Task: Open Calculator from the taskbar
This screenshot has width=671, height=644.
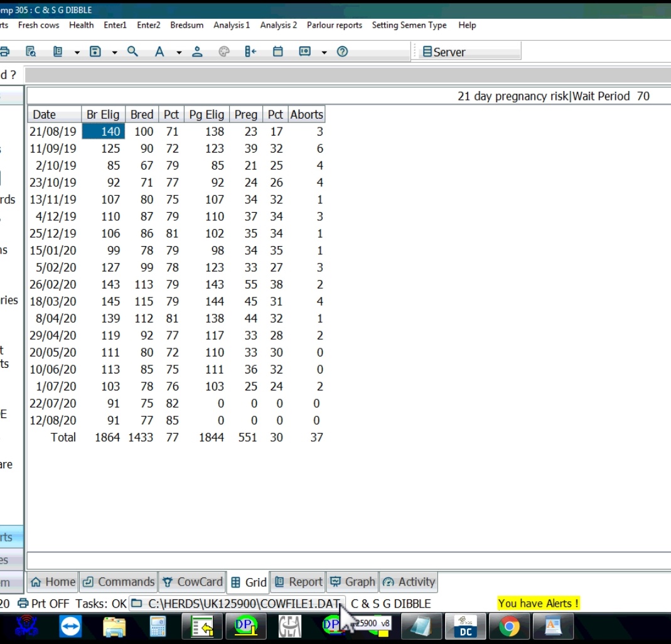Action: 158,627
